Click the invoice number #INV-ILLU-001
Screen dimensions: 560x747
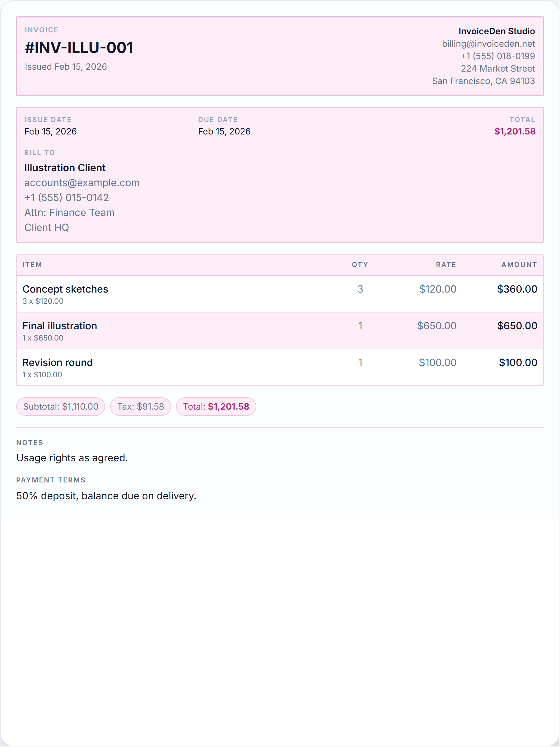[x=79, y=48]
